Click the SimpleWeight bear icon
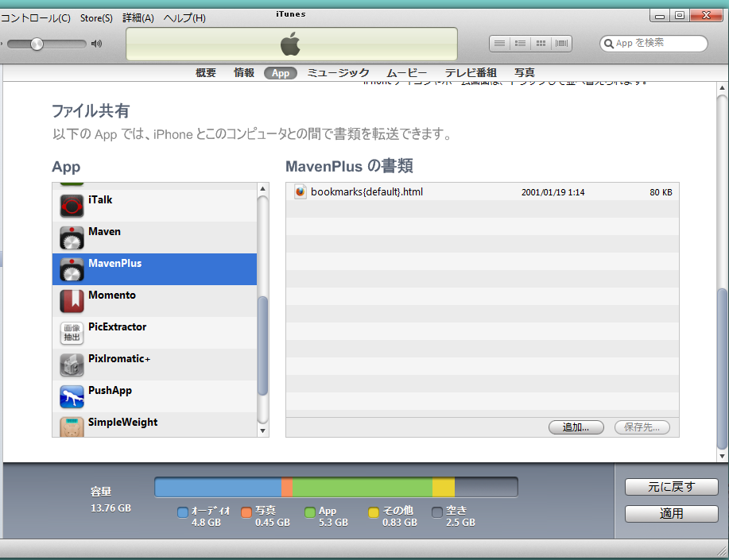Screen dimensions: 729x560 [72, 427]
